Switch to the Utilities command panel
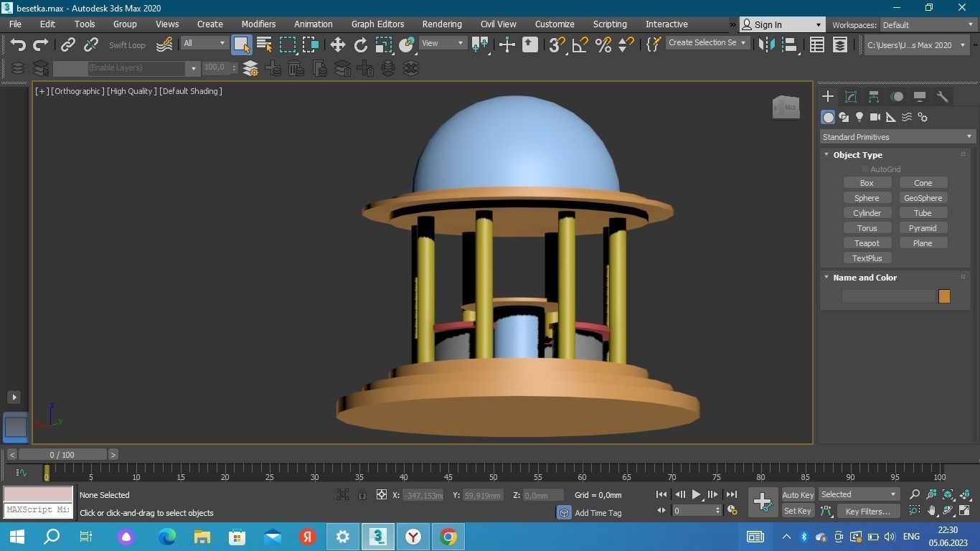Image resolution: width=980 pixels, height=551 pixels. [943, 96]
